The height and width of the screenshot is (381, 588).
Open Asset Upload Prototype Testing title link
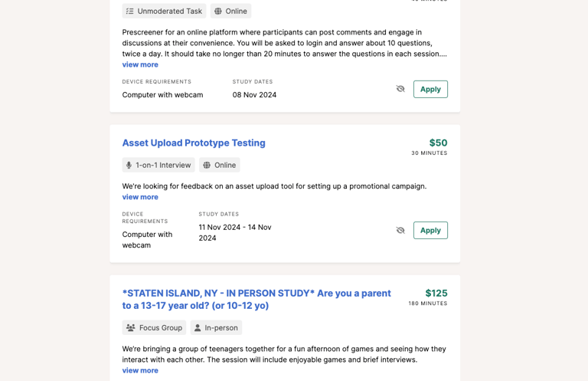(x=194, y=143)
